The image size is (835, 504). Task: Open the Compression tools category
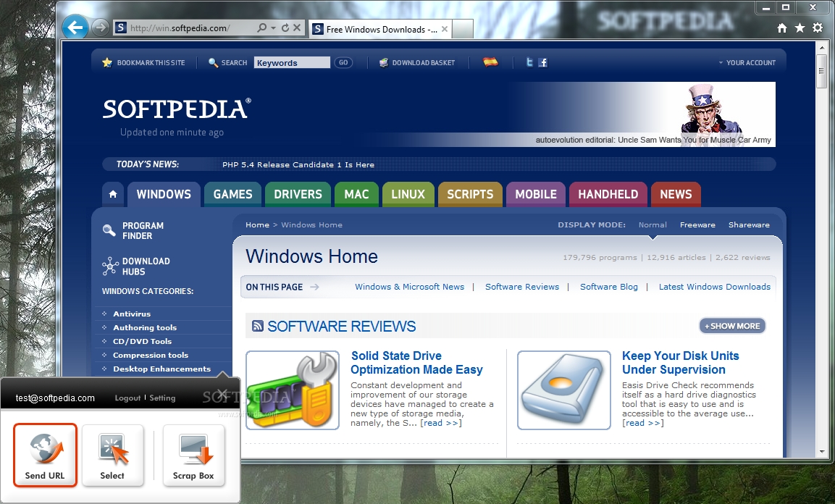[151, 356]
